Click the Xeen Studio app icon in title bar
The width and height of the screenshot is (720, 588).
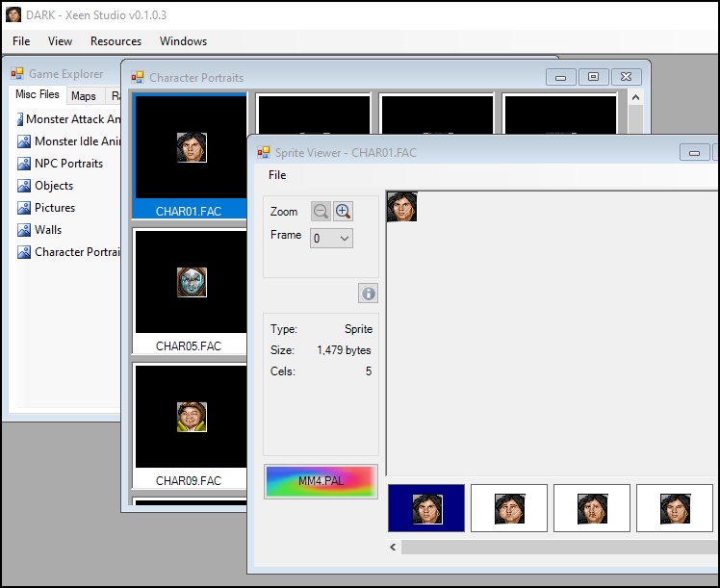tap(13, 14)
